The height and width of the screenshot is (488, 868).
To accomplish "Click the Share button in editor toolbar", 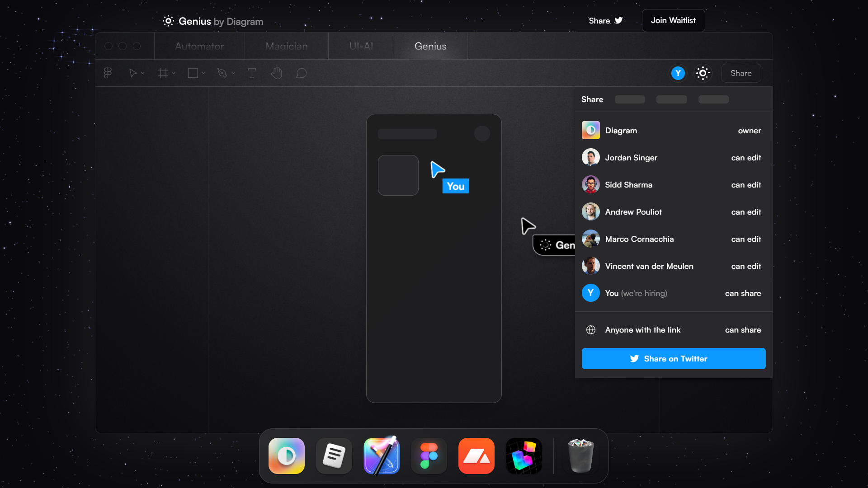I will pos(741,73).
